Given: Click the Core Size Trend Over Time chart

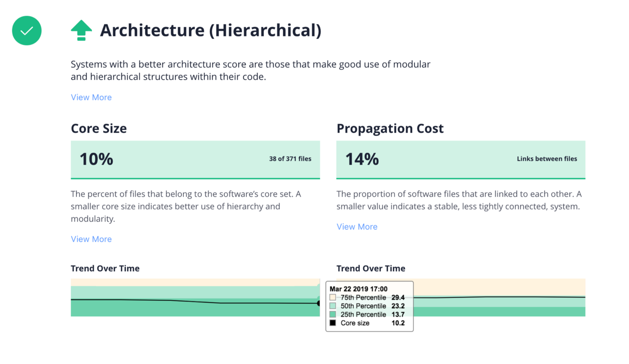Looking at the screenshot, I should pos(168,298).
